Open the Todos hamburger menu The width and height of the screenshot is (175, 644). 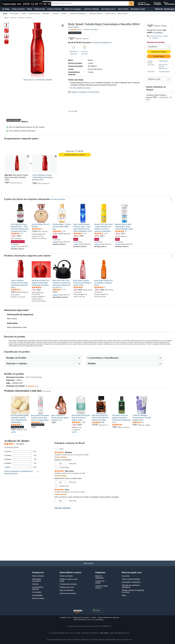6,9
